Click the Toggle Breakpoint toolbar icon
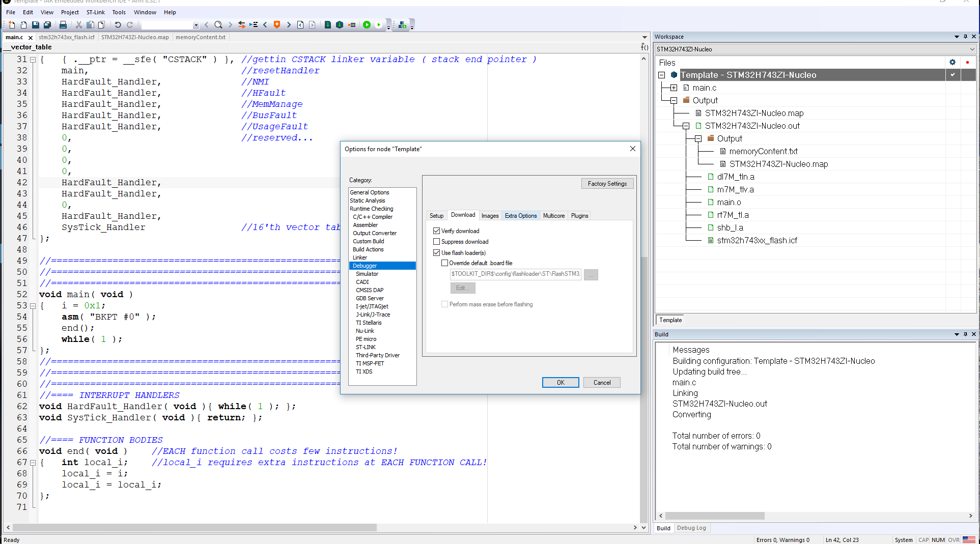This screenshot has width=980, height=544. 352,24
